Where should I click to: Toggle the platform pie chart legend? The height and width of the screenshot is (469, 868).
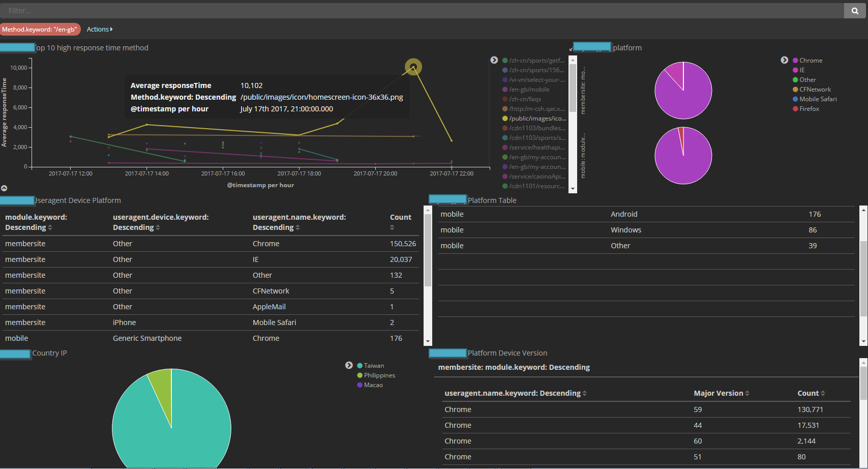coord(784,60)
